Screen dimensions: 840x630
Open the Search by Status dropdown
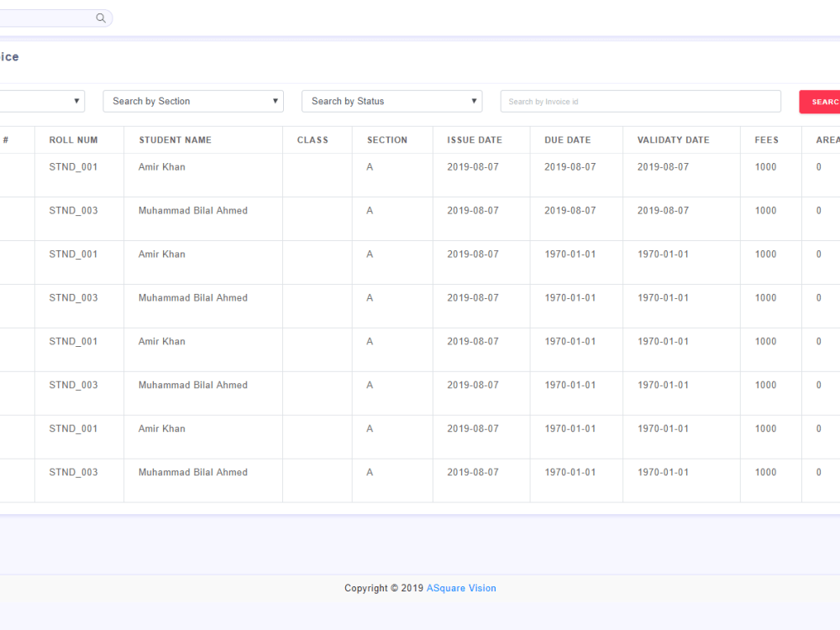coord(391,102)
